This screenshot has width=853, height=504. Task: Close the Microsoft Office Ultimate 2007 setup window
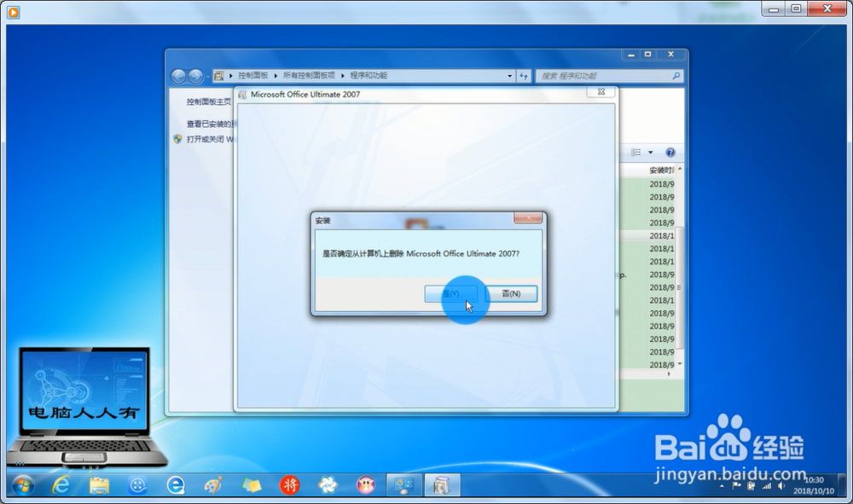(x=601, y=92)
